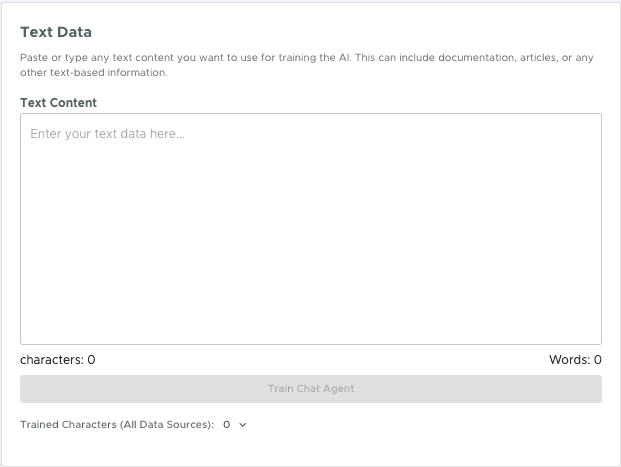This screenshot has width=621, height=467.
Task: Click the 'Enter your text data here...' placeholder
Action: coord(108,133)
